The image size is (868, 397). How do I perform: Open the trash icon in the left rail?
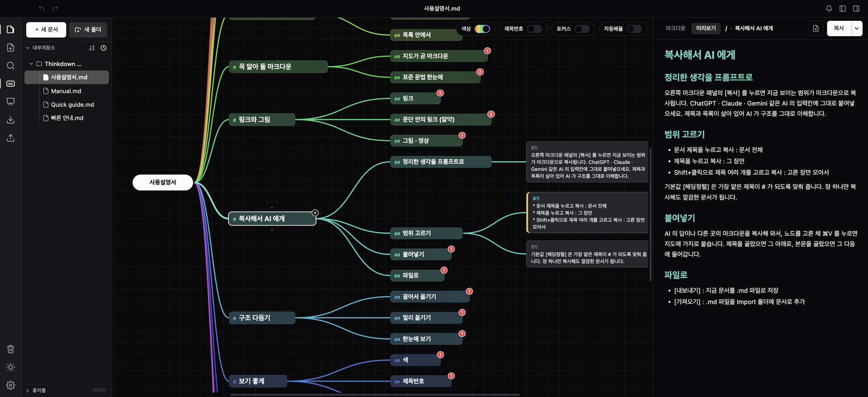(x=10, y=349)
